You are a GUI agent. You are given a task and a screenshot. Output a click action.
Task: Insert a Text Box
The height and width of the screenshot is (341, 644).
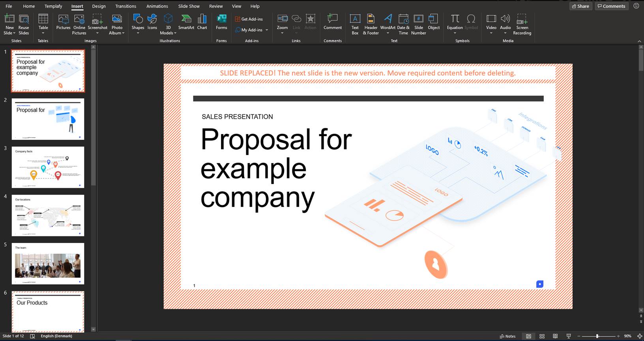355,24
